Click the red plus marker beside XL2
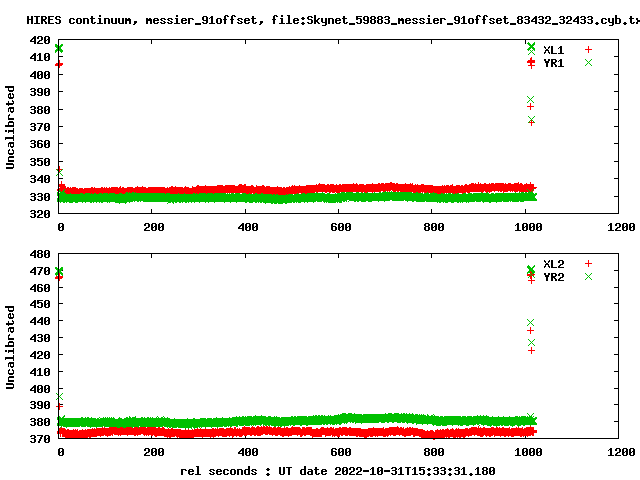640x480 pixels. pos(588,264)
